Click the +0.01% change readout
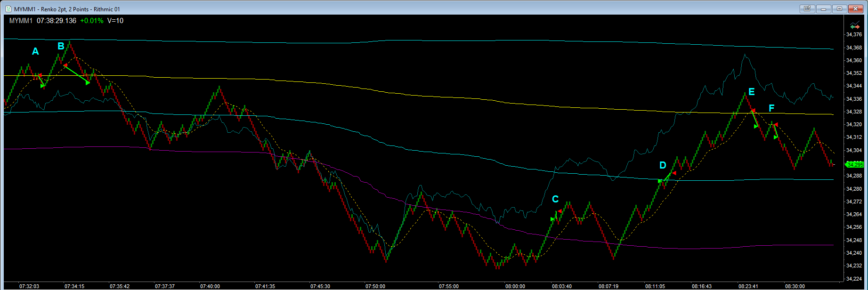 (92, 21)
